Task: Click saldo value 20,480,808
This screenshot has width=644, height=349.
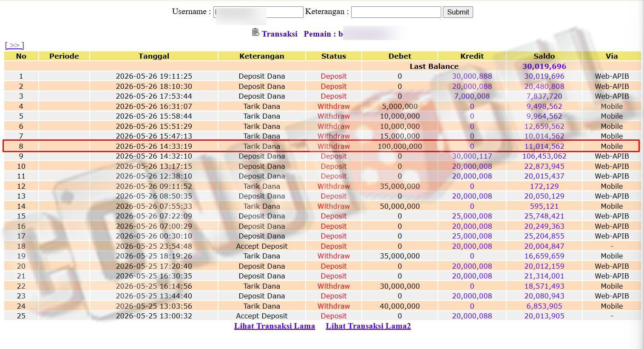Action: pyautogui.click(x=544, y=86)
